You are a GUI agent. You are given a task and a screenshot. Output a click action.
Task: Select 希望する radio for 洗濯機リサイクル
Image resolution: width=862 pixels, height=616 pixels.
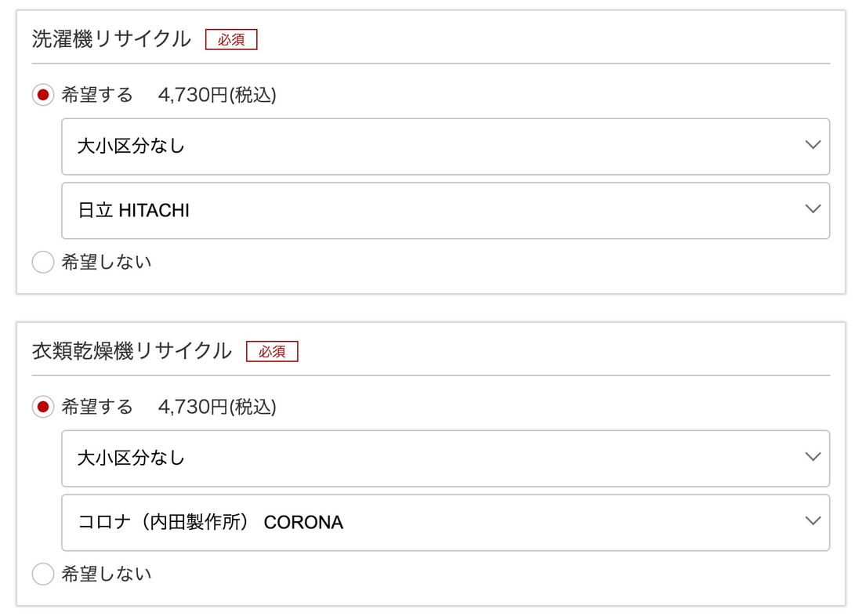click(x=43, y=96)
